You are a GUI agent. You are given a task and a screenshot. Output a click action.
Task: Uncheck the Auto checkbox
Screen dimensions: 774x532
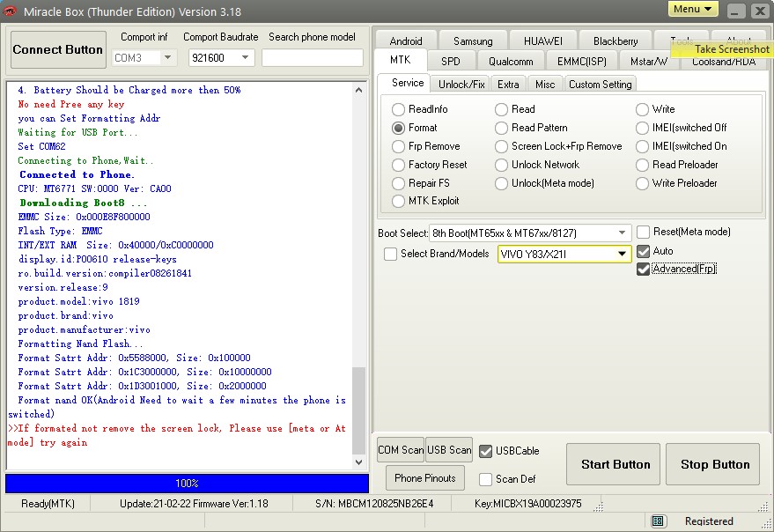(x=643, y=251)
